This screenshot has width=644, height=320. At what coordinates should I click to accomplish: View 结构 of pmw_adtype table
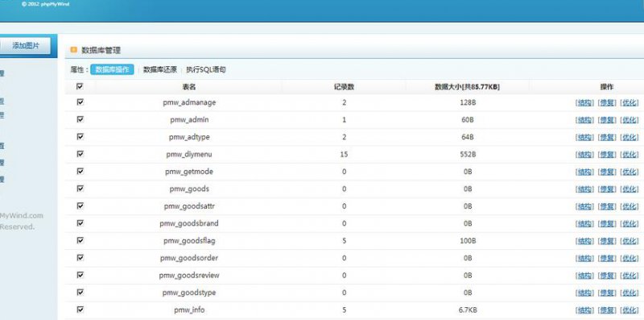[x=585, y=137]
